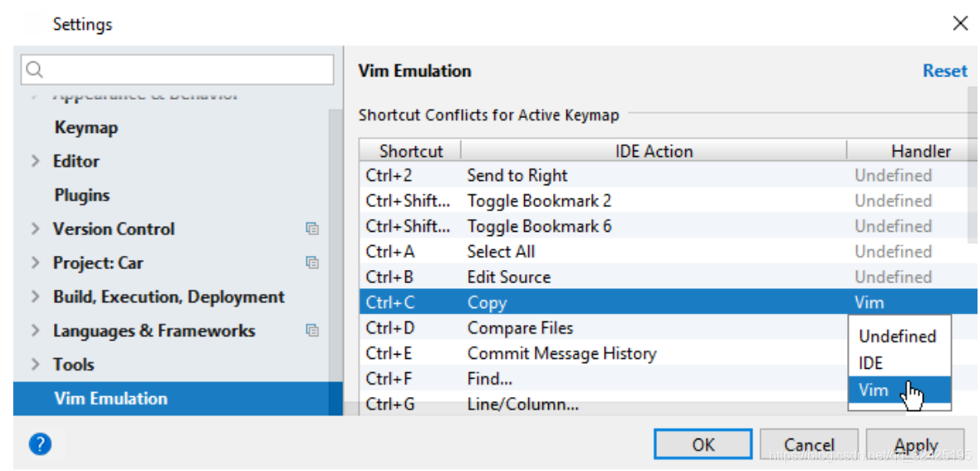Click the shortcut table vertical scrollbar
This screenshot has width=980, height=471.
coord(973,164)
